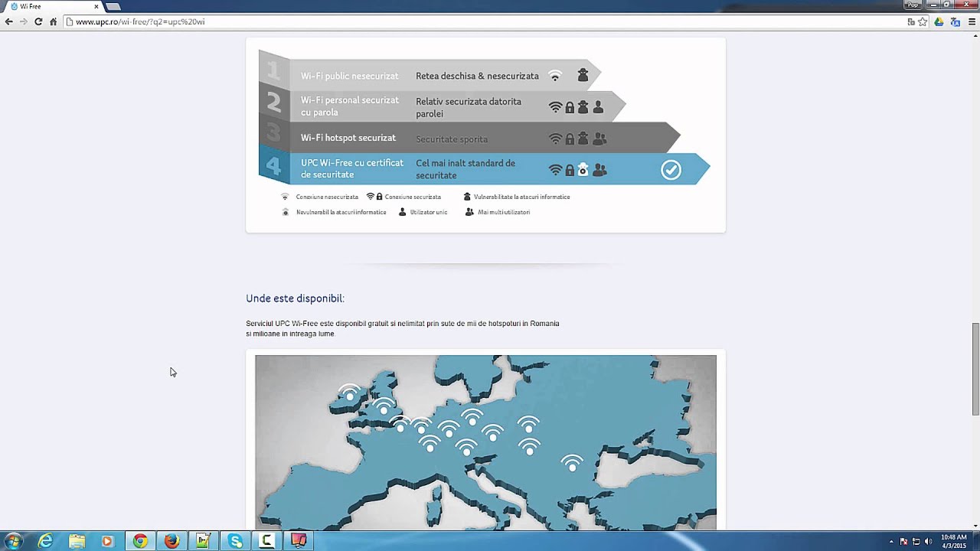Go back to the previous page
This screenshot has width=980, height=551.
[x=8, y=21]
